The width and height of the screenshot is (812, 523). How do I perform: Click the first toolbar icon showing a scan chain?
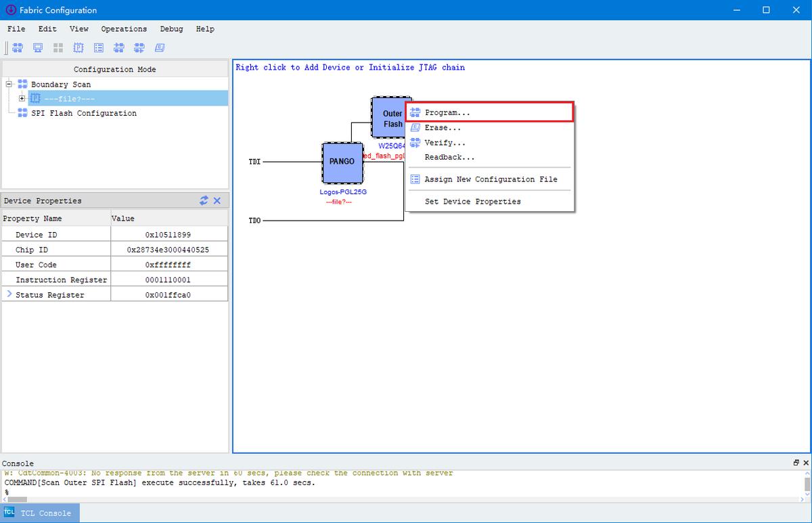click(x=18, y=48)
